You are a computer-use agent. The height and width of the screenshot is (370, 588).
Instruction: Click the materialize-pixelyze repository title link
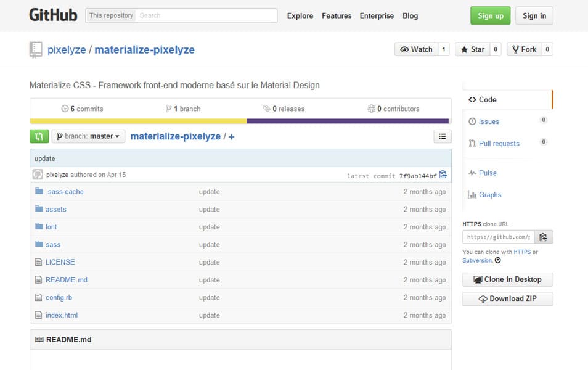pyautogui.click(x=144, y=50)
